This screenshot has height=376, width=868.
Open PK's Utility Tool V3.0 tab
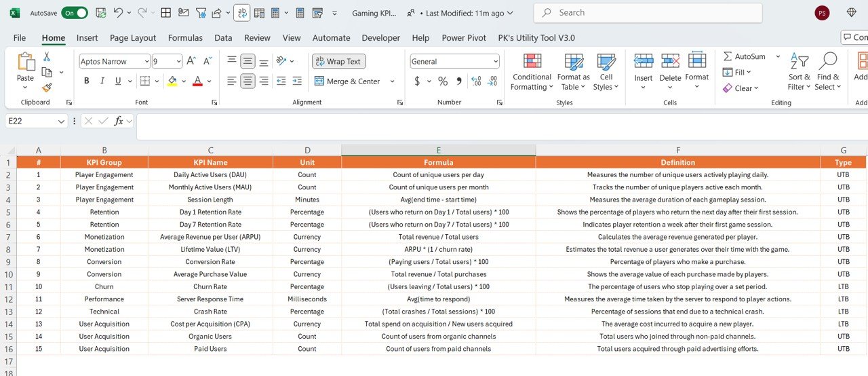click(536, 38)
